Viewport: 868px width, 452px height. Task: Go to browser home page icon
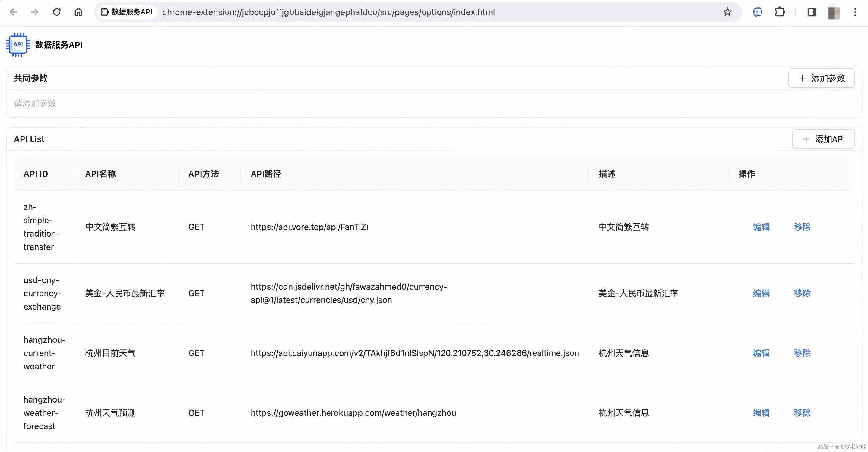coord(78,12)
